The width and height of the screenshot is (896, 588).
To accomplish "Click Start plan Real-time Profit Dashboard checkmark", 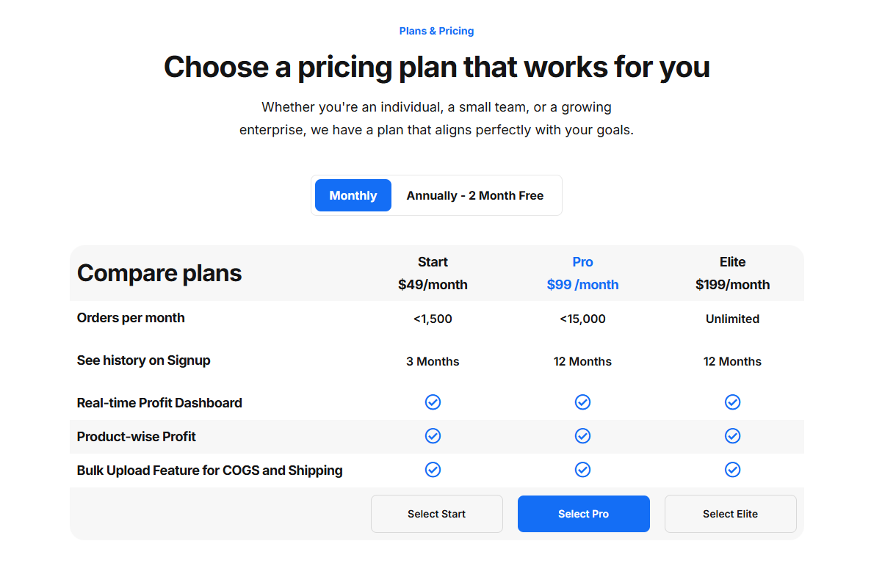I will point(433,402).
